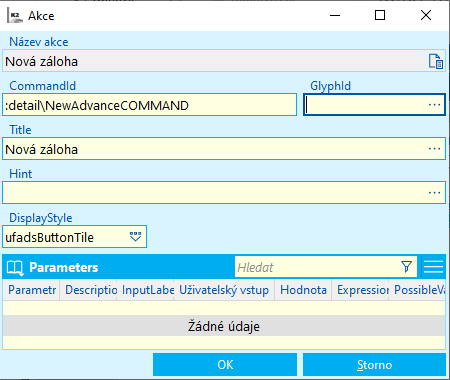Sort by the Parametr column header
The image size is (450, 380).
pyautogui.click(x=31, y=290)
